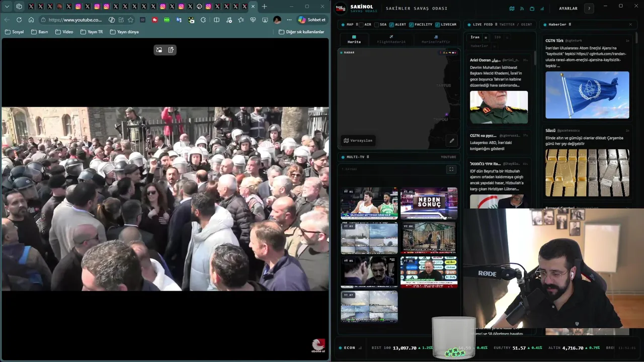Open a new browser tab
Image resolution: width=644 pixels, height=362 pixels.
(265, 7)
